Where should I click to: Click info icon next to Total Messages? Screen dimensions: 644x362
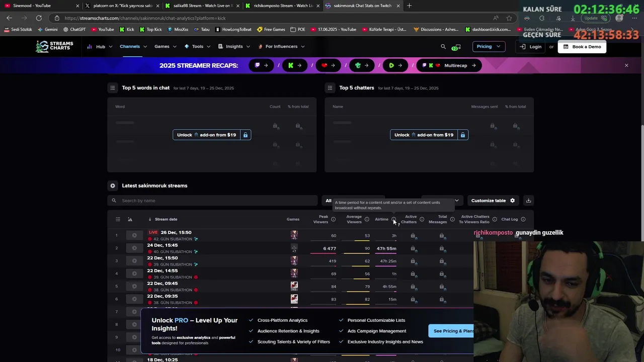coord(452,219)
